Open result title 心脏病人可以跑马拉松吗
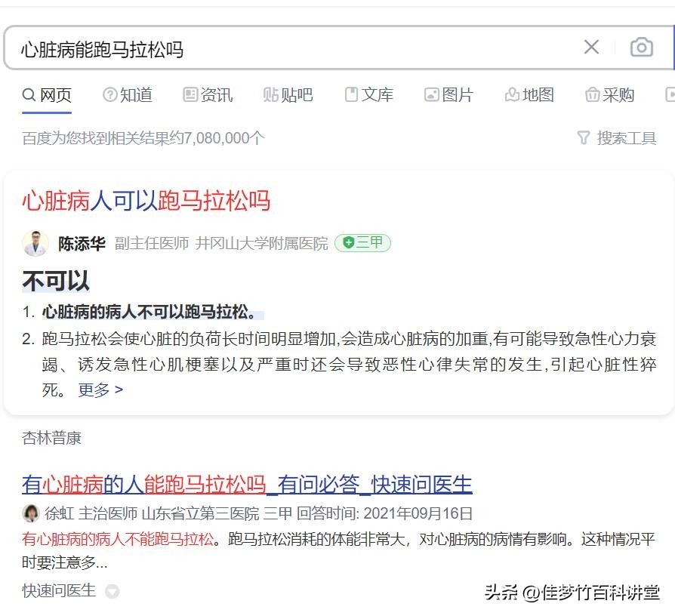This screenshot has height=616, width=675. (x=146, y=201)
